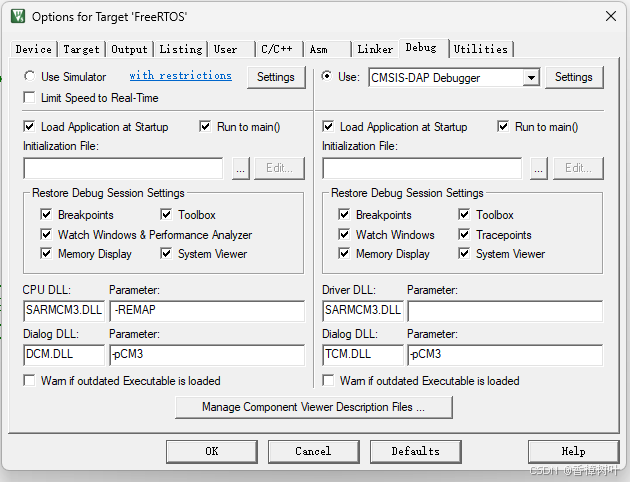This screenshot has height=482, width=630.
Task: Open Manage Component Viewer Description Files
Action: pyautogui.click(x=314, y=407)
